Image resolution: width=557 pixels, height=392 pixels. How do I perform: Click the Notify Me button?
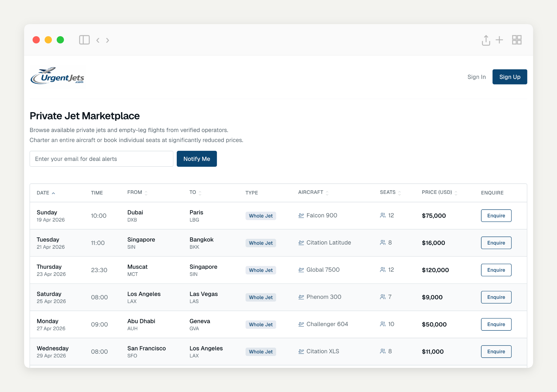[x=197, y=159]
